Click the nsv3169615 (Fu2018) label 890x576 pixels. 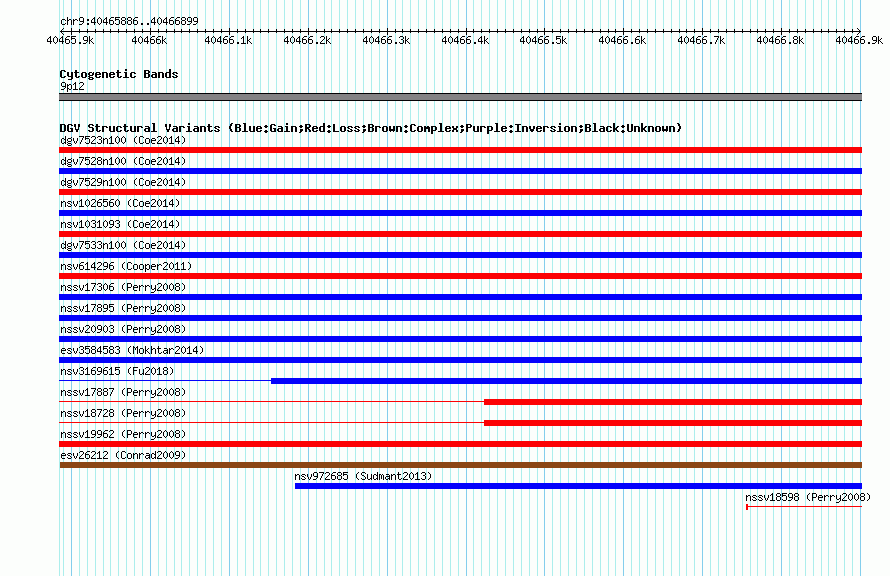point(117,371)
